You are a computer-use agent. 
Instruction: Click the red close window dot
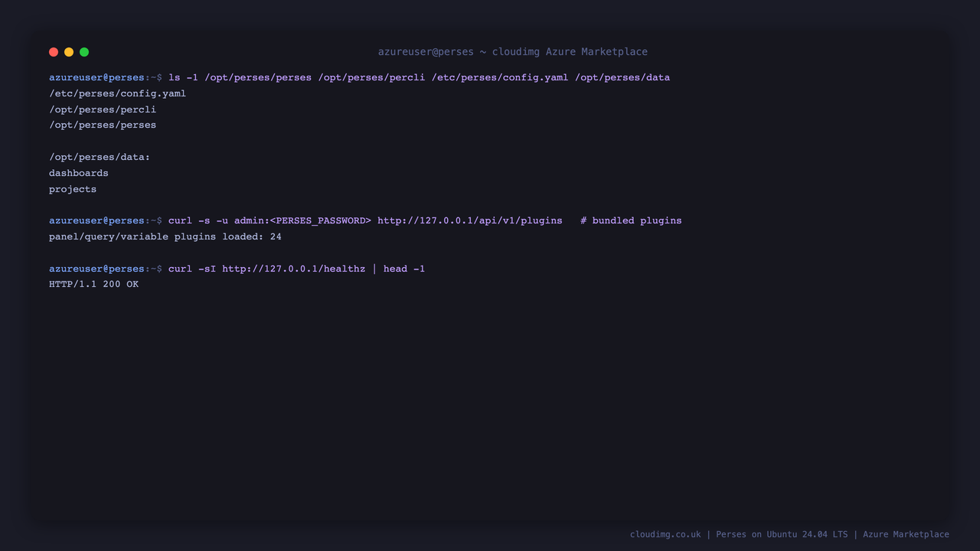54,52
